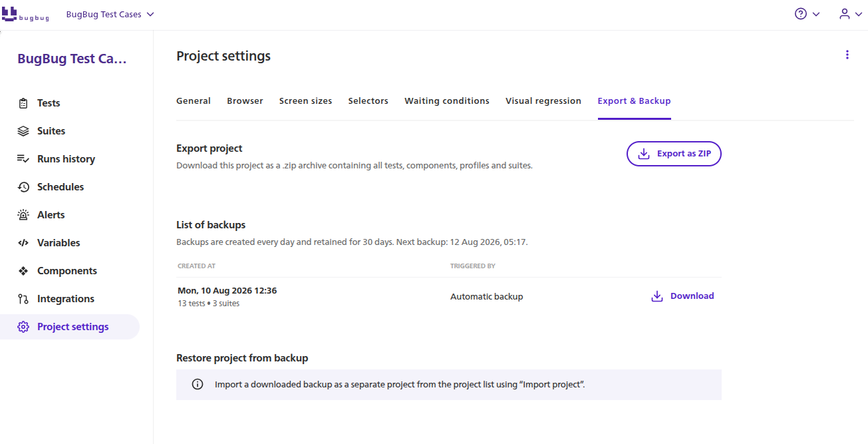
Task: Click the info icon in the restore notice
Action: [x=198, y=385]
